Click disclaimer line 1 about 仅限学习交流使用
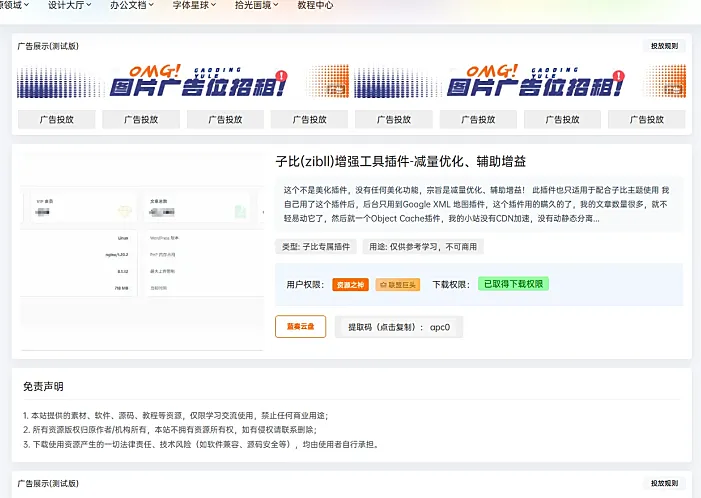Image resolution: width=701 pixels, height=498 pixels. click(176, 416)
